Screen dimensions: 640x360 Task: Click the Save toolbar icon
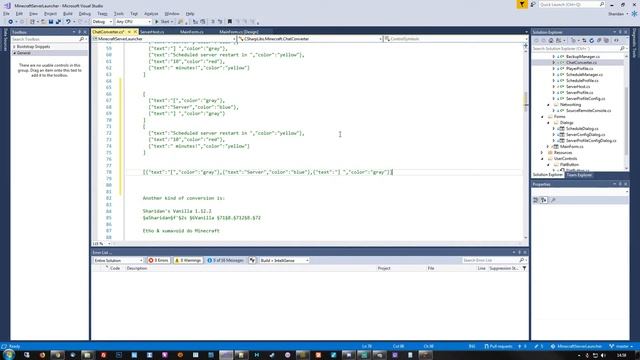pos(51,22)
